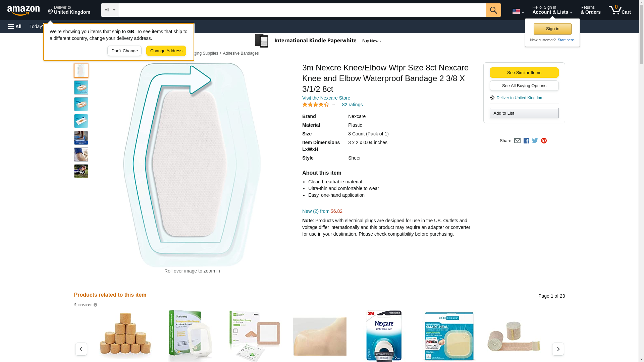Image resolution: width=644 pixels, height=362 pixels.
Task: Click the search magnifier button
Action: 493,10
